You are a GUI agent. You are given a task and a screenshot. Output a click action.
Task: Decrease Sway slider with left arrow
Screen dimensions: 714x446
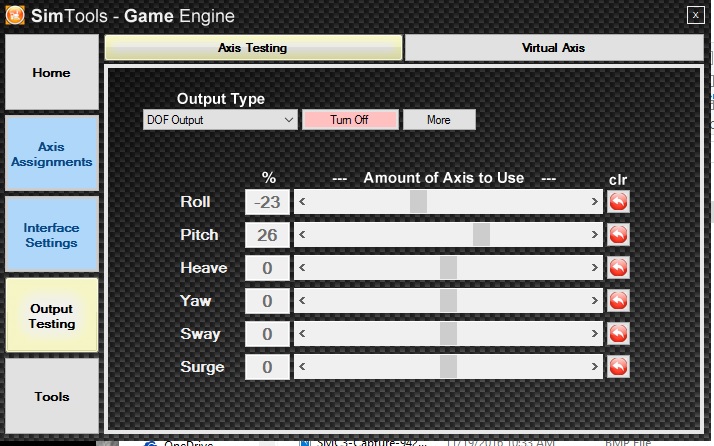point(302,333)
